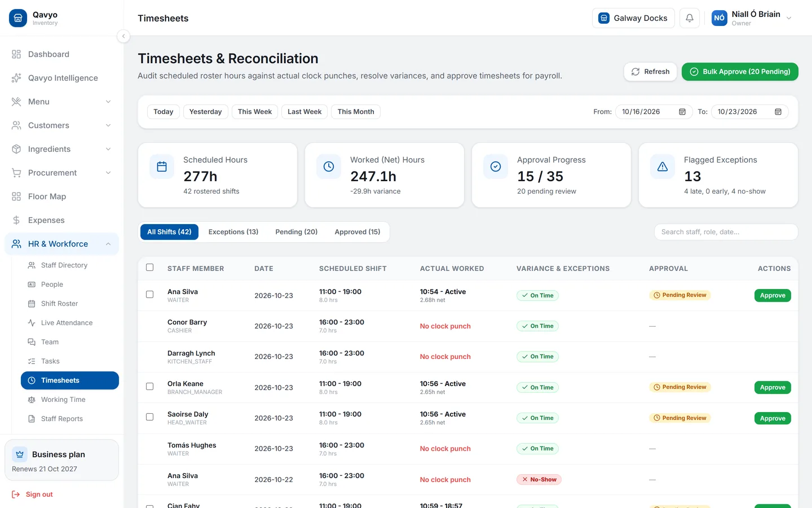Open the To date calendar picker icon
812x508 pixels.
coord(778,112)
